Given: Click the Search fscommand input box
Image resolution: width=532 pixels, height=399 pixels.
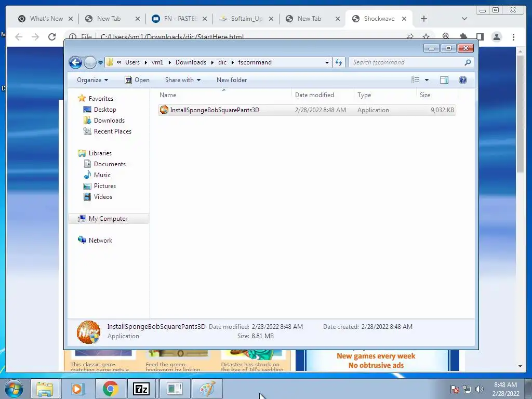Looking at the screenshot, I should click(x=406, y=62).
